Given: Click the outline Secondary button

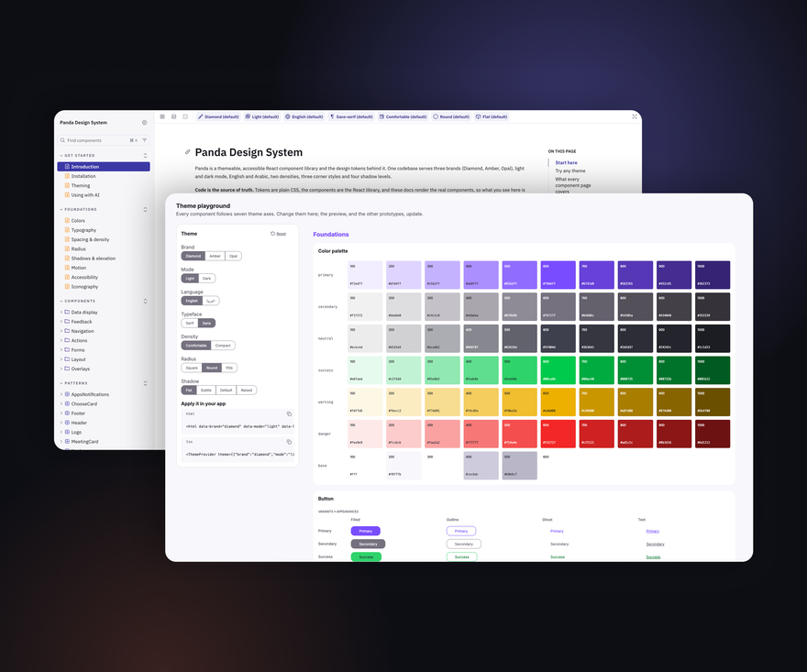Looking at the screenshot, I should tap(464, 544).
